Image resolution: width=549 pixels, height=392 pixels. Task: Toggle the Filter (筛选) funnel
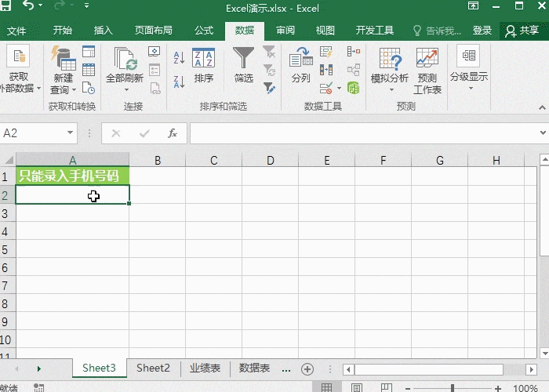click(244, 65)
